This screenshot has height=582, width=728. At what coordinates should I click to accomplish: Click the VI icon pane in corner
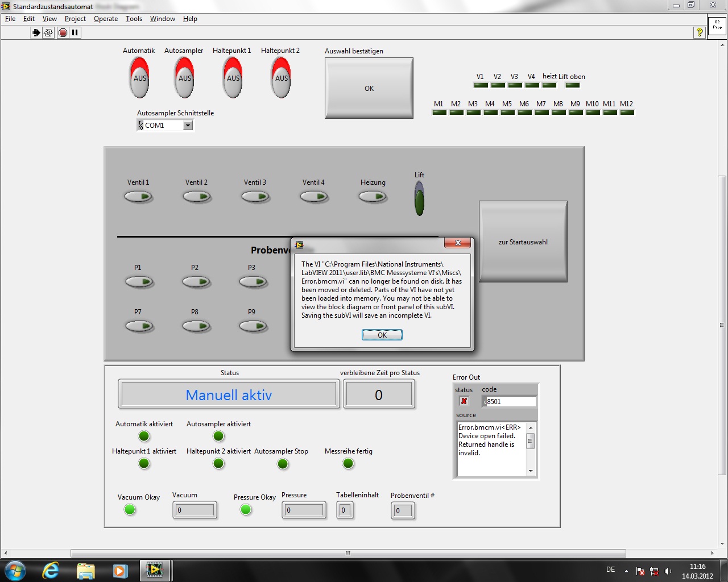[717, 26]
